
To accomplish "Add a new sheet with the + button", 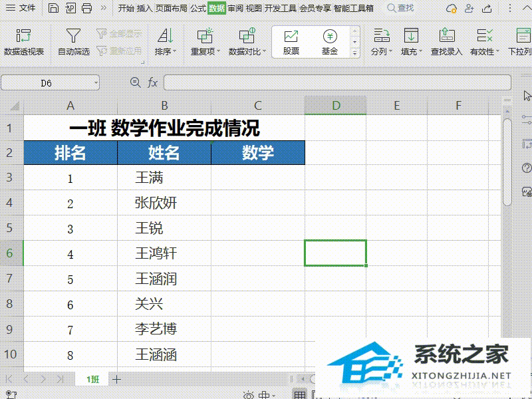I will click(116, 379).
